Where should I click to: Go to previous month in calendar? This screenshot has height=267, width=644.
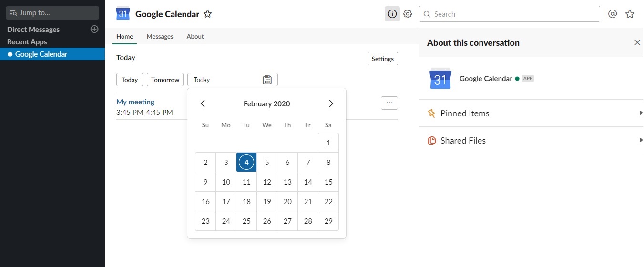click(x=203, y=103)
